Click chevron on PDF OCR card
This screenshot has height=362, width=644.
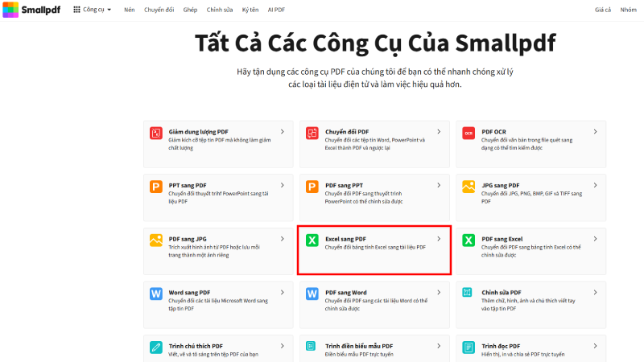coord(596,132)
